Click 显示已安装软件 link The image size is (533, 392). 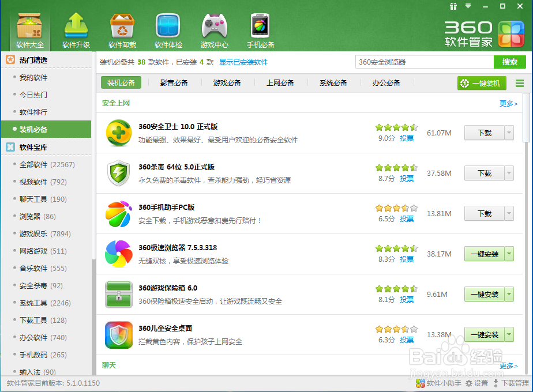pos(243,62)
